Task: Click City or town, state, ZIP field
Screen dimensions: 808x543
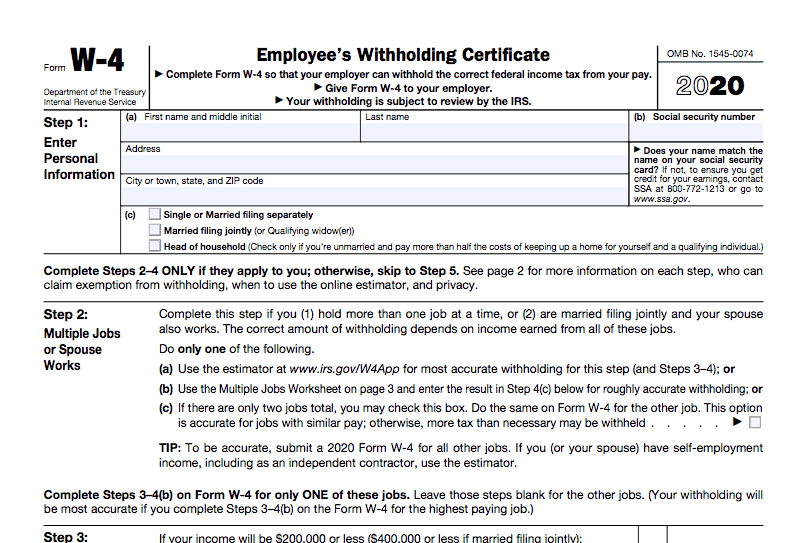Action: [375, 196]
